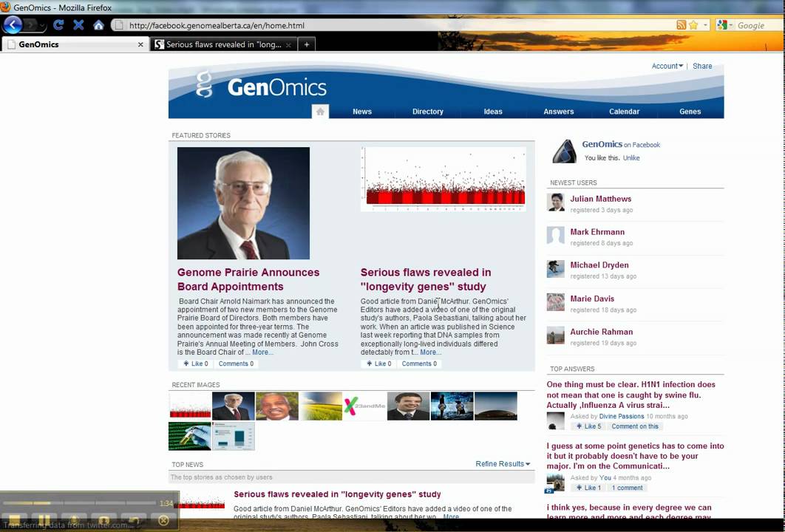785x532 pixels.
Task: Click the GenOmics Facebook page icon
Action: [x=564, y=151]
